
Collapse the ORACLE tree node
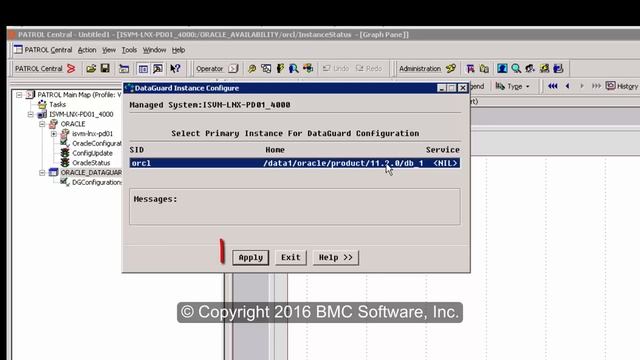(x=42, y=124)
